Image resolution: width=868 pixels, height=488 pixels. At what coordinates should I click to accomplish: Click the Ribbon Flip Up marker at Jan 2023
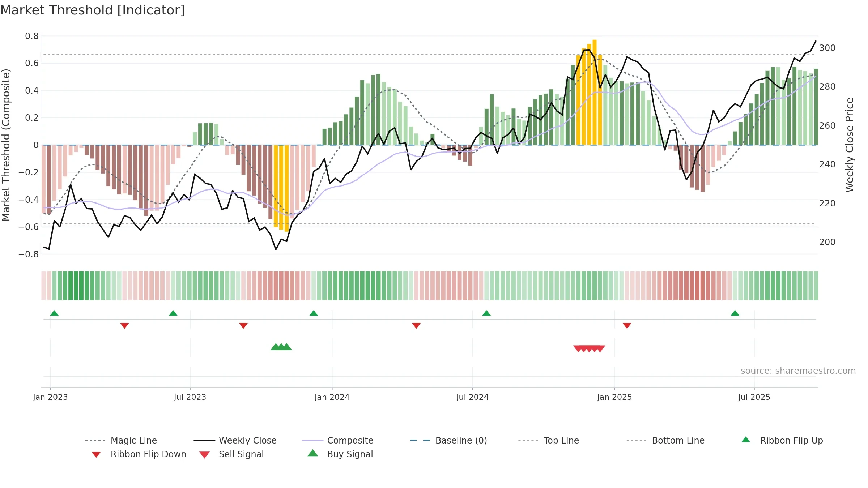(54, 313)
